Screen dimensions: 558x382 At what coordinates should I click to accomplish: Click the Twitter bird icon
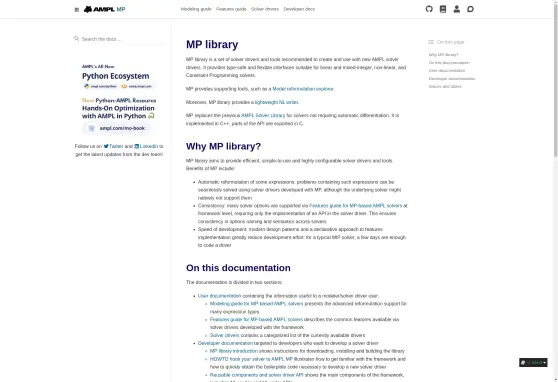pyautogui.click(x=106, y=146)
